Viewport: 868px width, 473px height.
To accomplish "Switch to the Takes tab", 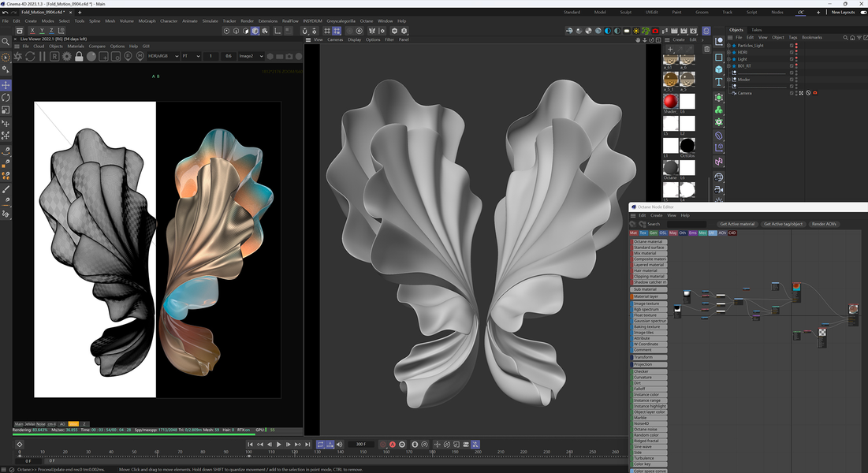I will (756, 30).
